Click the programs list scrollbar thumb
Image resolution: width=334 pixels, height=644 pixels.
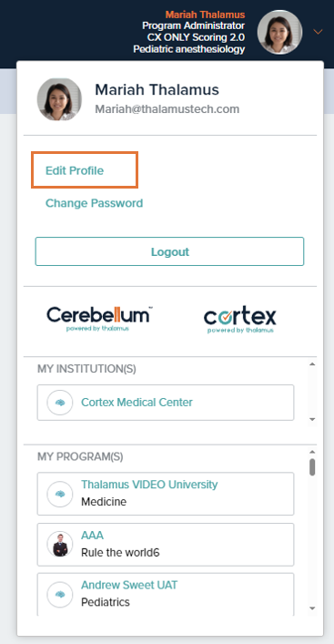pos(312,467)
